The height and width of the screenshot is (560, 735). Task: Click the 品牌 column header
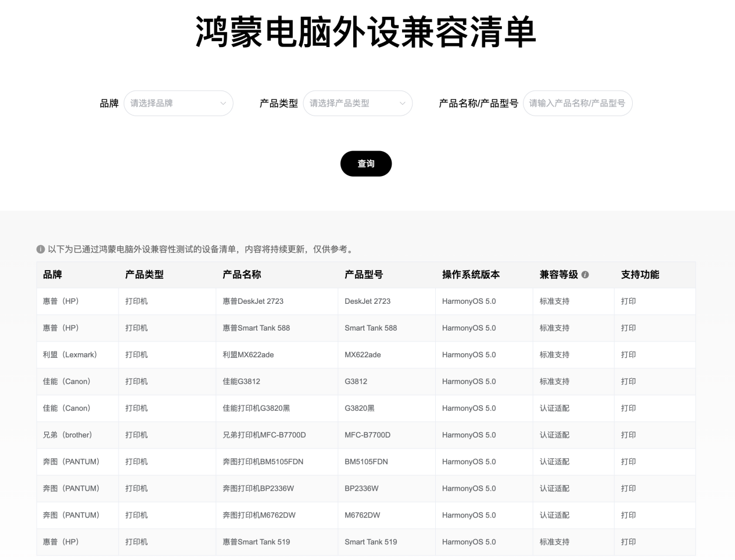pyautogui.click(x=52, y=275)
